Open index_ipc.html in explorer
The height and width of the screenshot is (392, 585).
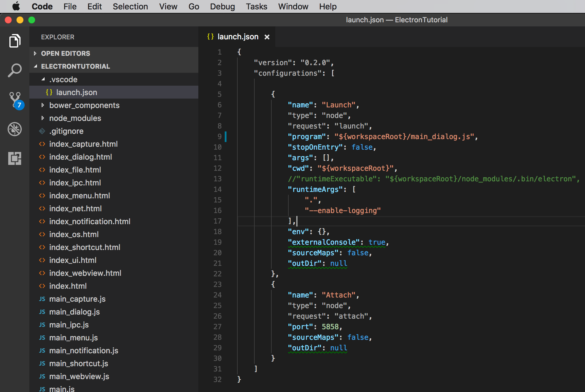[114, 183]
